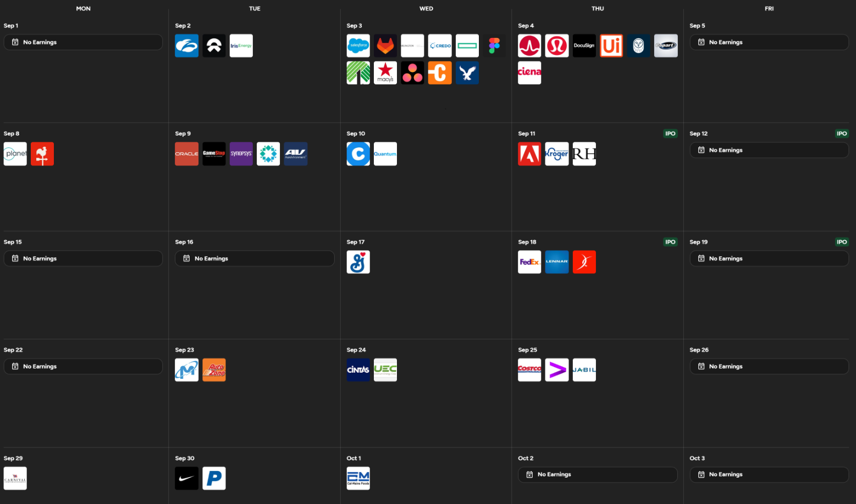Select the Oracle logo on Sep 9

(x=186, y=154)
